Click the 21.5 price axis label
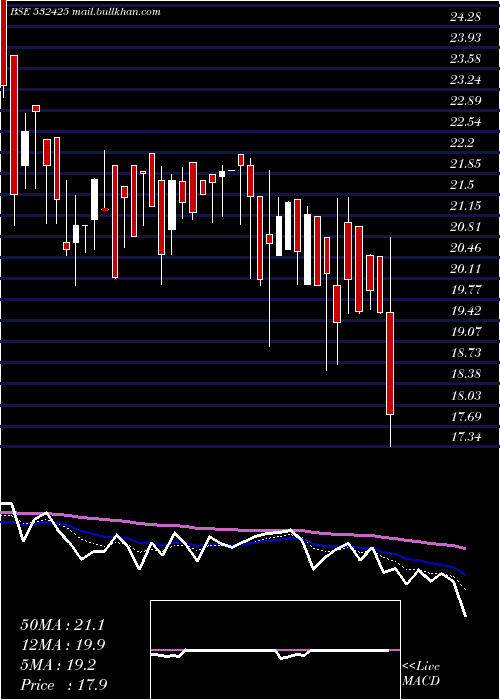 tap(462, 185)
